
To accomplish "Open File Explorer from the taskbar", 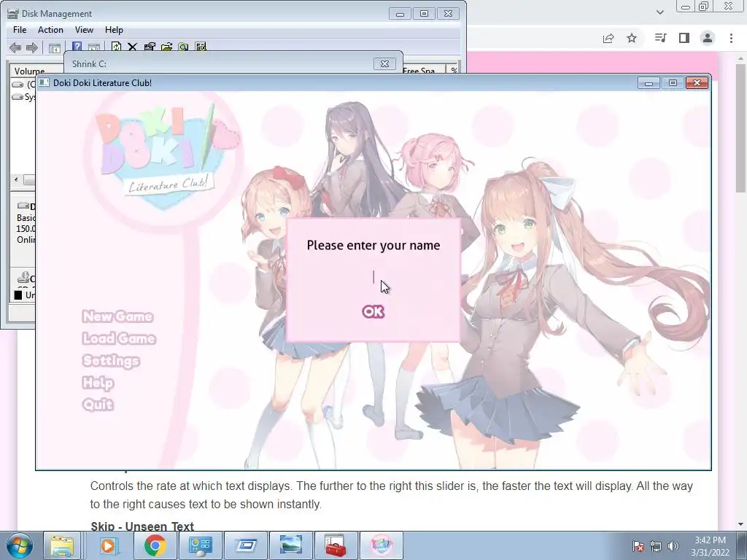I will [63, 545].
